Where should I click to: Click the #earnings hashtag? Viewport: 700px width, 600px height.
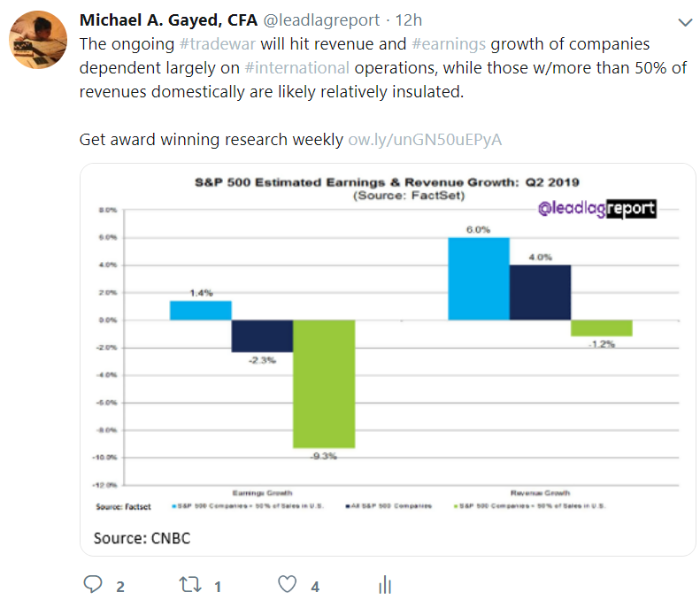point(449,44)
